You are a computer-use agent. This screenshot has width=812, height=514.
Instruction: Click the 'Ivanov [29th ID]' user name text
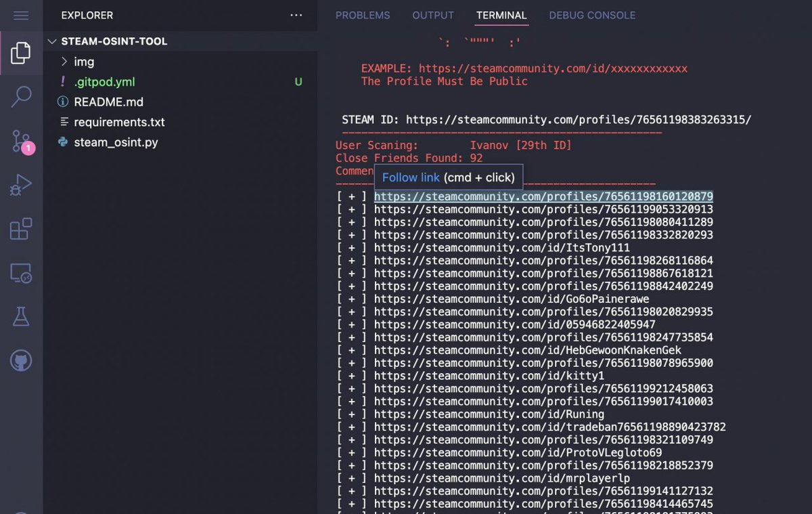click(521, 146)
